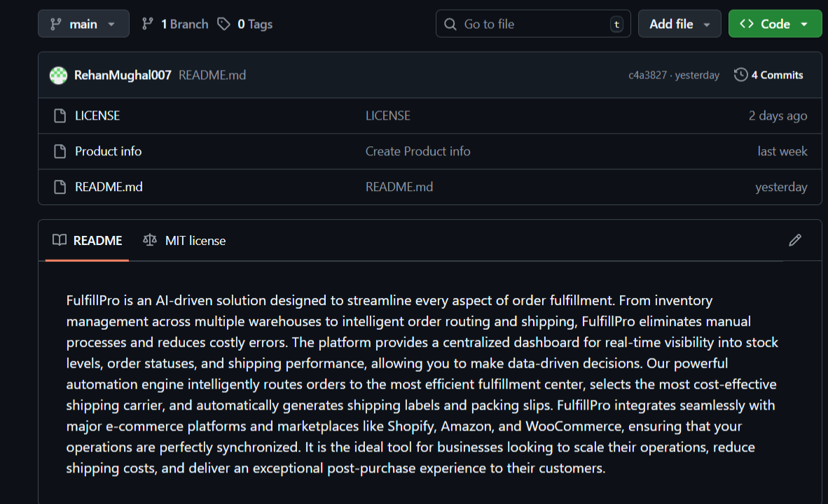This screenshot has width=828, height=504.
Task: Click the file icon beside README.md
Action: tap(60, 187)
